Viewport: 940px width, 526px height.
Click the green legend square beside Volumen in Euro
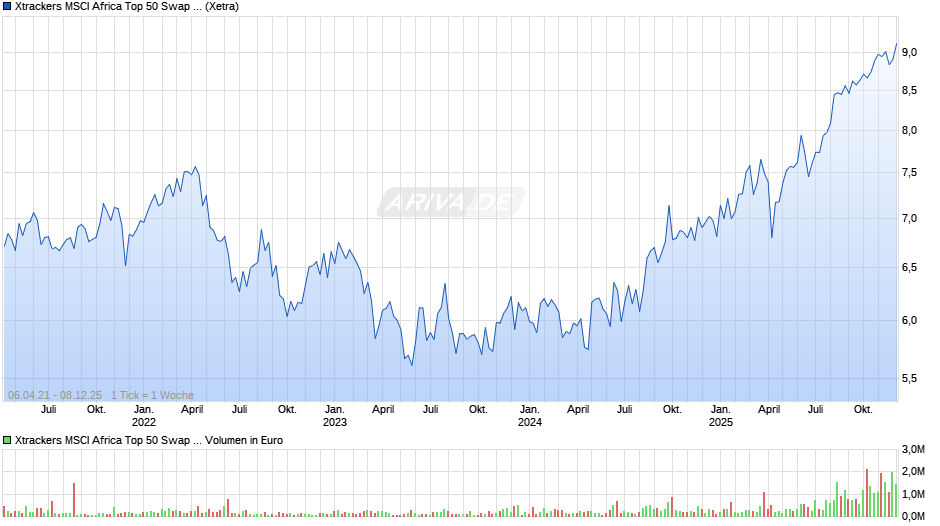coord(7,440)
